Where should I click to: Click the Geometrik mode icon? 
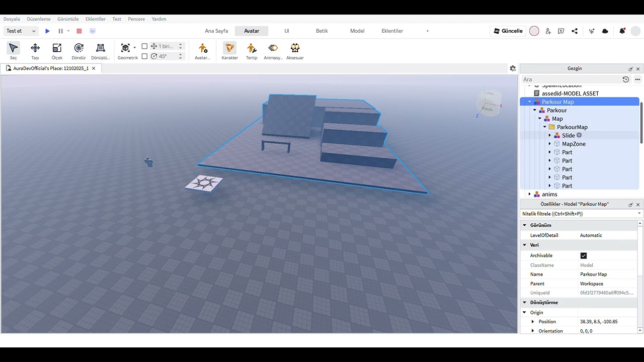pyautogui.click(x=125, y=48)
